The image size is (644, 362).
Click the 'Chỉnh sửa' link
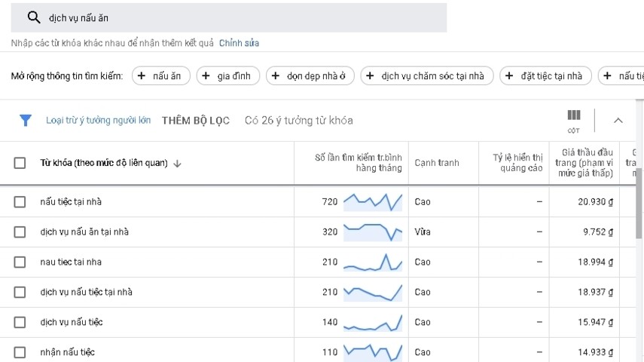click(x=239, y=43)
